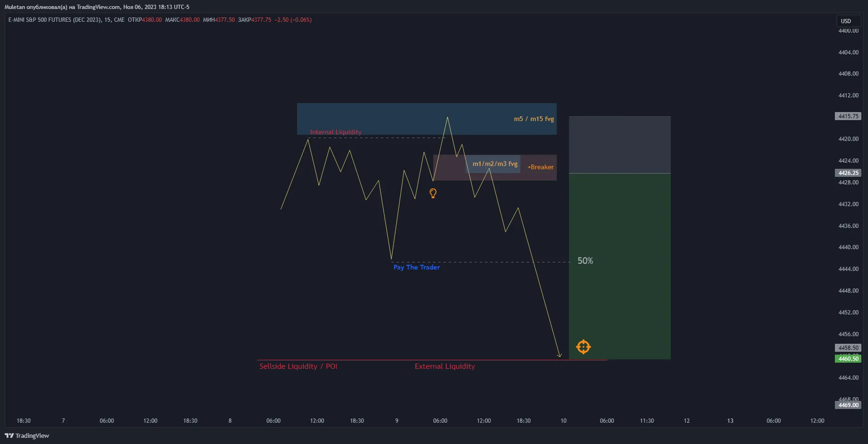Click the green 4460.50 price tag

(x=848, y=359)
